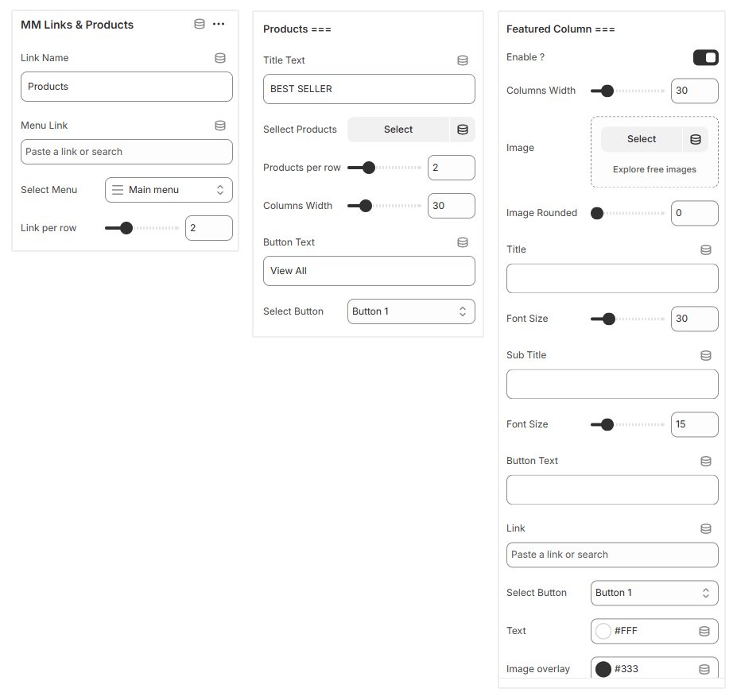Click Select button in the Image box

pyautogui.click(x=641, y=139)
